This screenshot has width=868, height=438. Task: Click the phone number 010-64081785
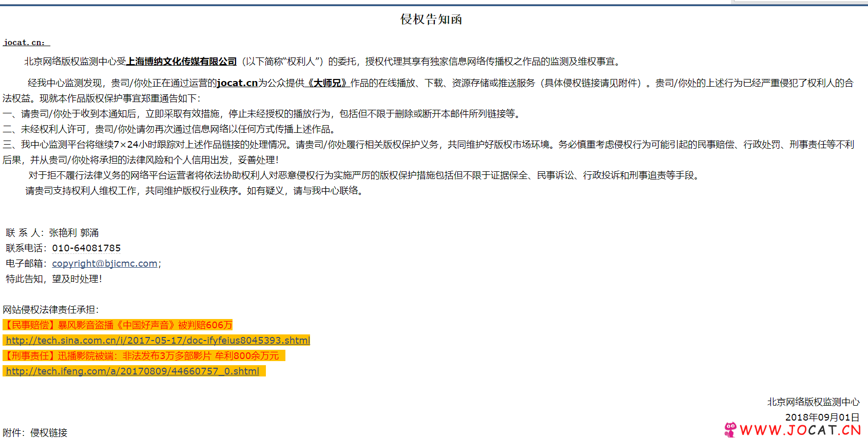coord(86,248)
